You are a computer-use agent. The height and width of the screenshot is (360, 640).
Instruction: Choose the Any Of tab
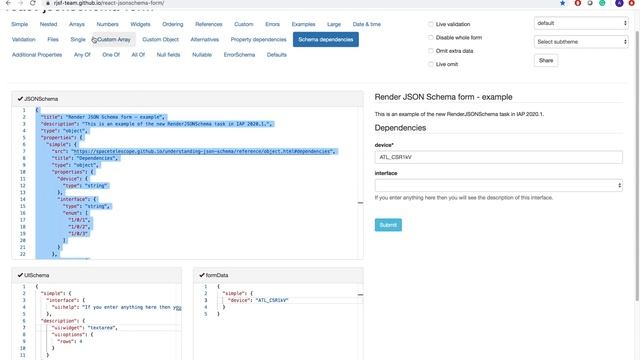tap(82, 55)
